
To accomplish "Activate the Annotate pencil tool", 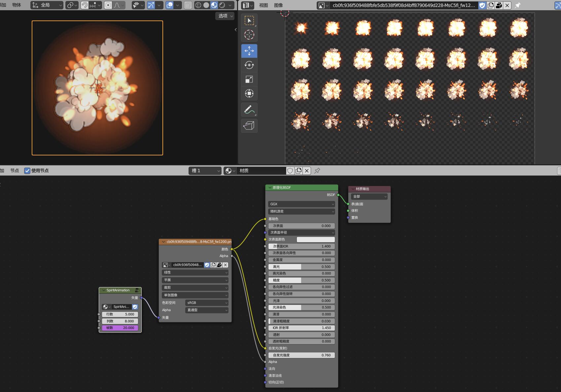I will (x=249, y=110).
